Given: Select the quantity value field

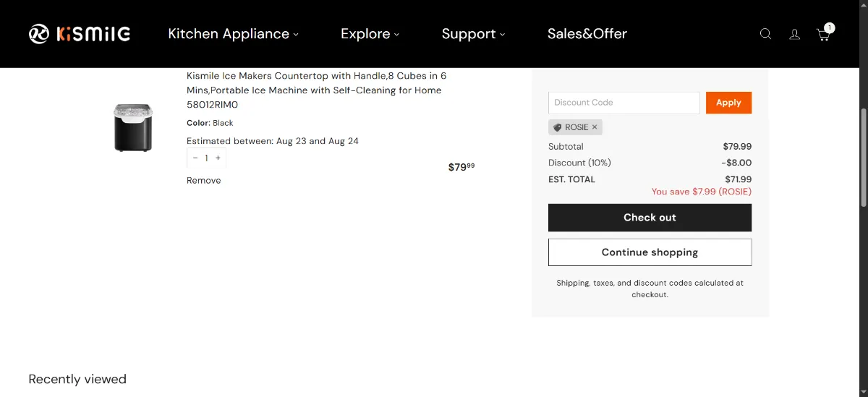Looking at the screenshot, I should coord(206,158).
